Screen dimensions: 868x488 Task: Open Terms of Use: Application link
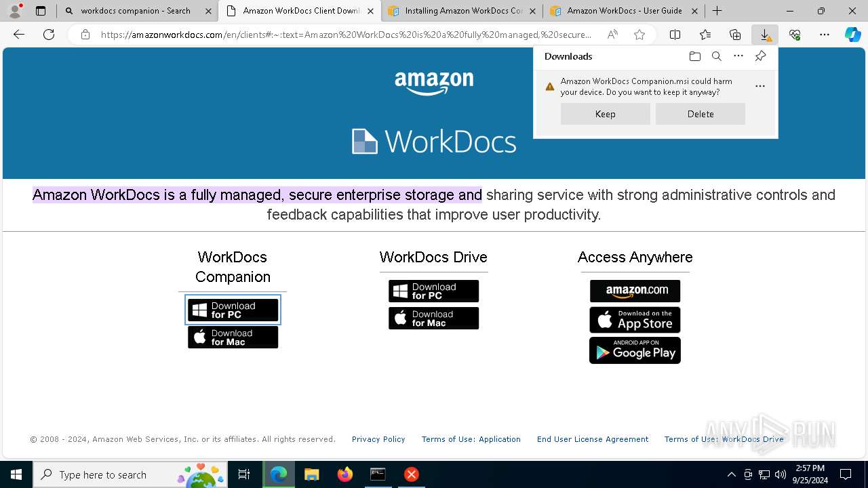[471, 439]
